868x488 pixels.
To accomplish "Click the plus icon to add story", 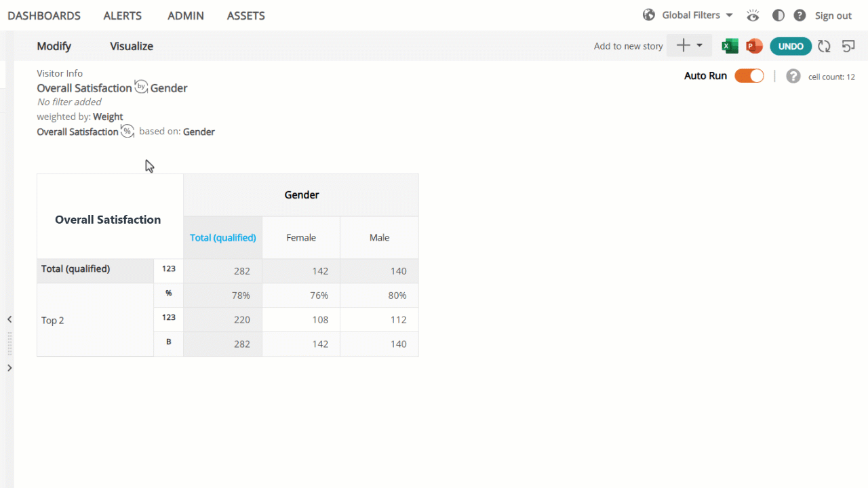I will click(x=684, y=45).
